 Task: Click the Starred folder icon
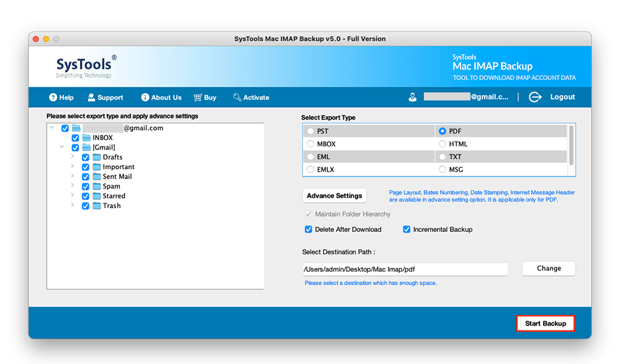[x=96, y=196]
